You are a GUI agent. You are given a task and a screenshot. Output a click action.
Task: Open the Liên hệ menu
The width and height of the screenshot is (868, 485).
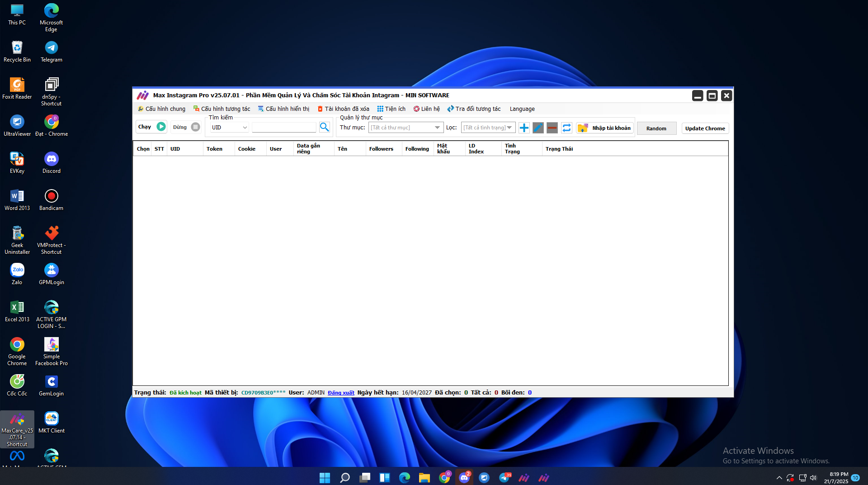427,109
